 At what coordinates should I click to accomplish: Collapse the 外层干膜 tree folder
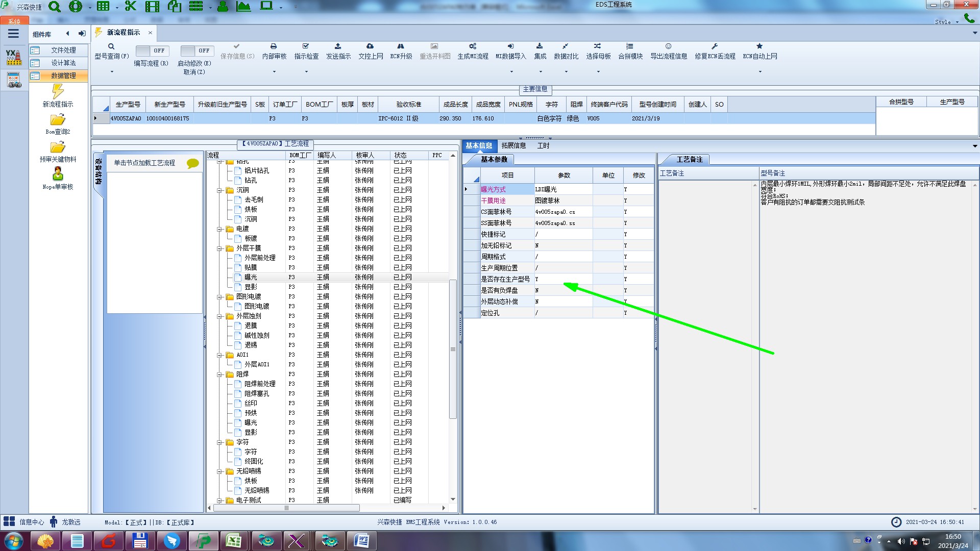point(219,248)
